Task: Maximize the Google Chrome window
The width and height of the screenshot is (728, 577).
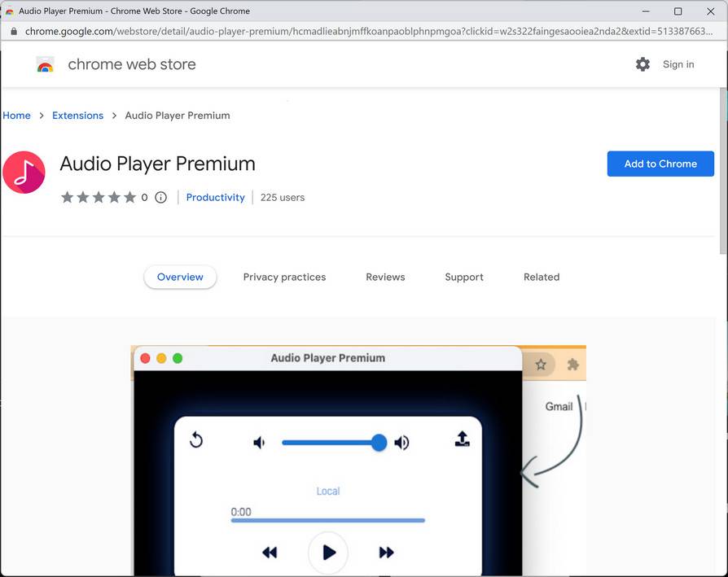Action: [678, 11]
